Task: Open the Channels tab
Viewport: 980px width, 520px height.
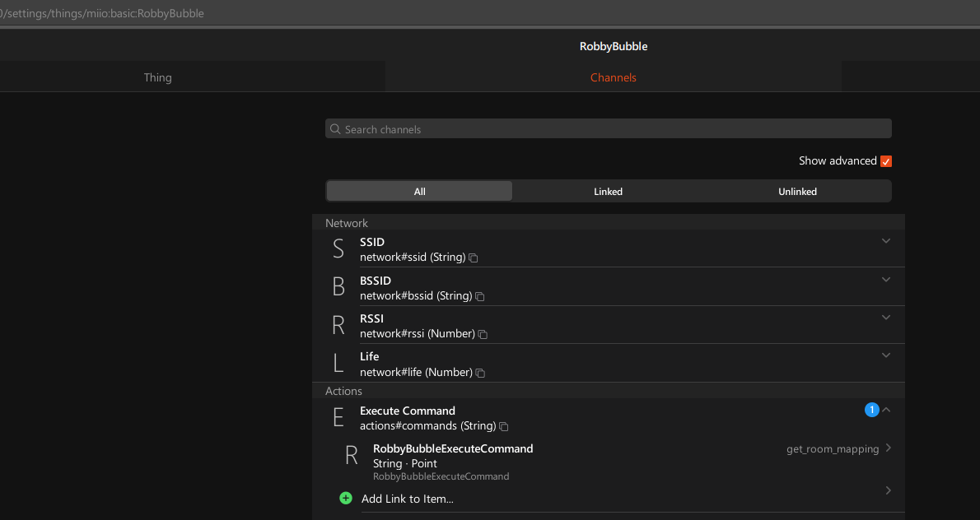Action: [x=613, y=77]
